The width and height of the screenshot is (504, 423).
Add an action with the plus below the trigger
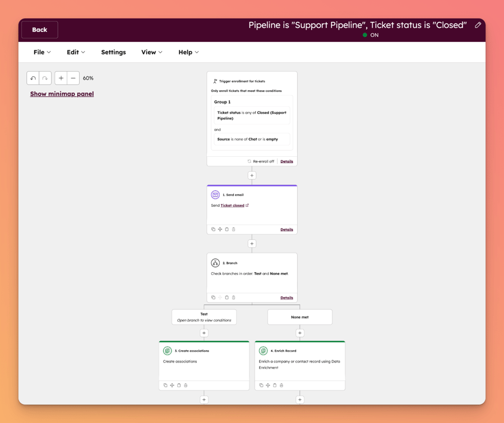(252, 175)
